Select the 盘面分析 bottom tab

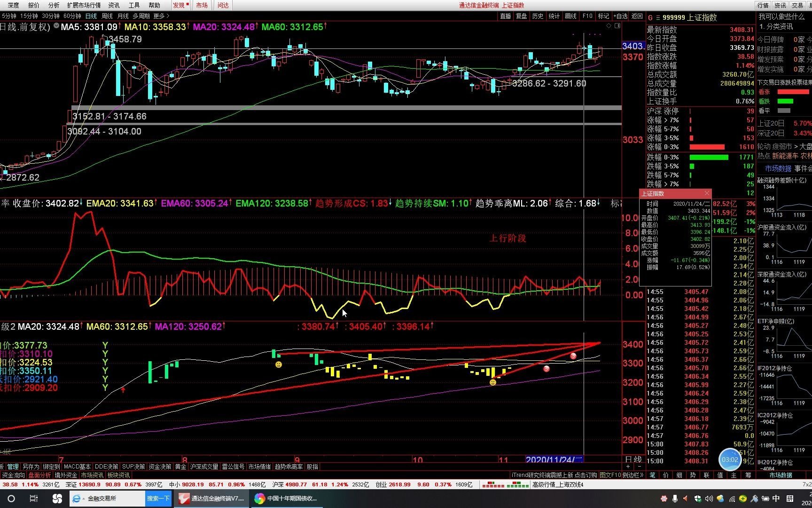39,475
